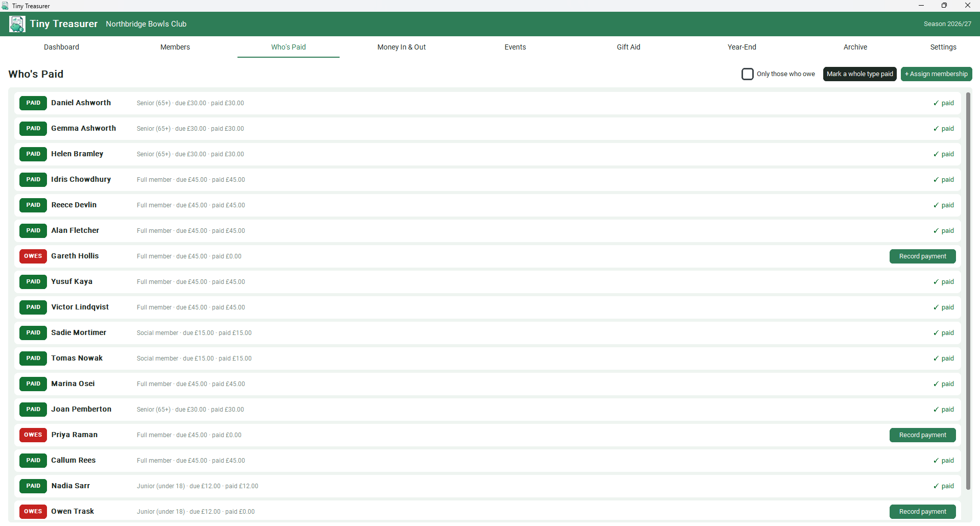Viewport: 980px width, 526px height.
Task: Click the OWES badge for Owen Trask
Action: click(33, 512)
